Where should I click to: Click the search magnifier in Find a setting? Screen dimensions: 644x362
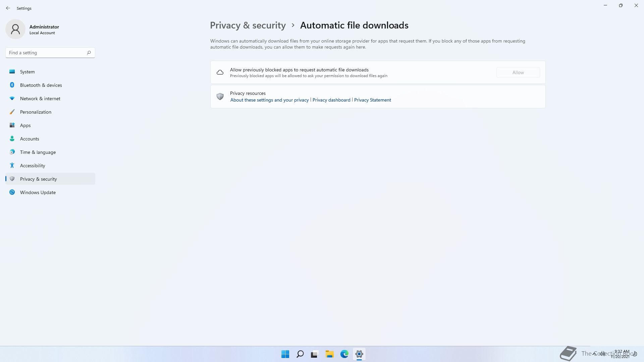pyautogui.click(x=89, y=53)
